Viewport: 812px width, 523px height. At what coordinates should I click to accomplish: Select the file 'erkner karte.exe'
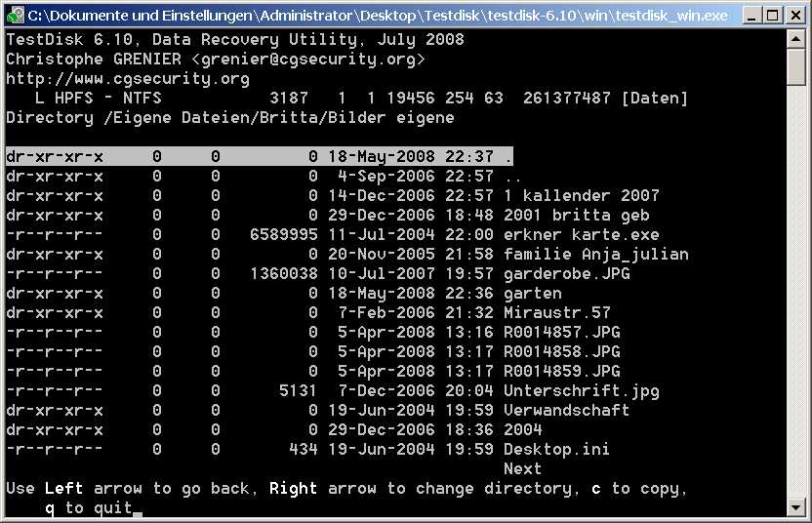[333, 234]
